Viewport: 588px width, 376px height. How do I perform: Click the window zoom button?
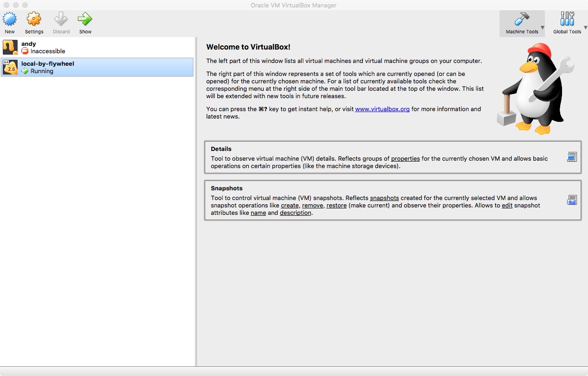pyautogui.click(x=25, y=5)
